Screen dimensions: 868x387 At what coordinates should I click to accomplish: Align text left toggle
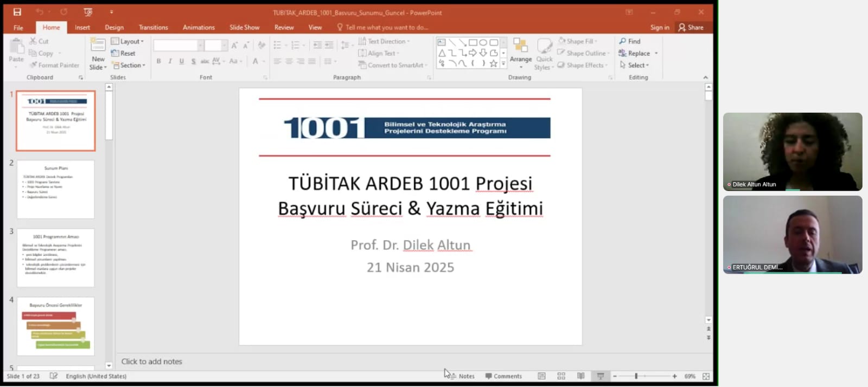point(277,61)
